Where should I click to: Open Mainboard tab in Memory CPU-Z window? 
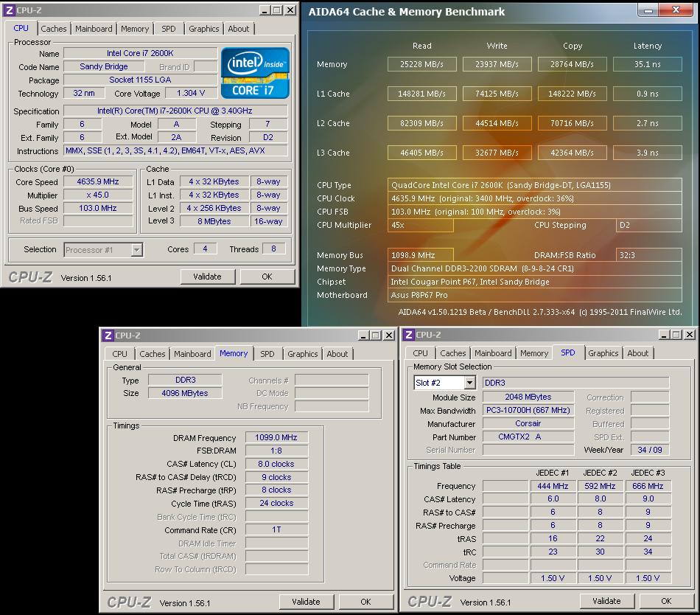pyautogui.click(x=192, y=354)
